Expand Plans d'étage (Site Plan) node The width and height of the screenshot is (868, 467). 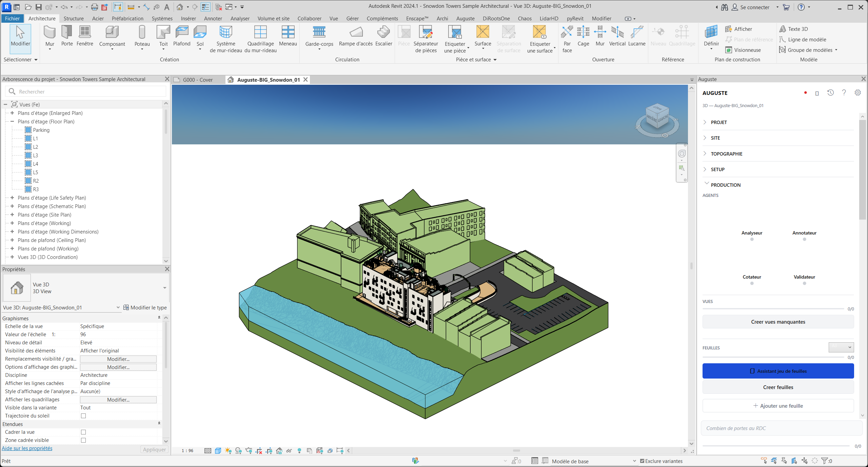(12, 215)
